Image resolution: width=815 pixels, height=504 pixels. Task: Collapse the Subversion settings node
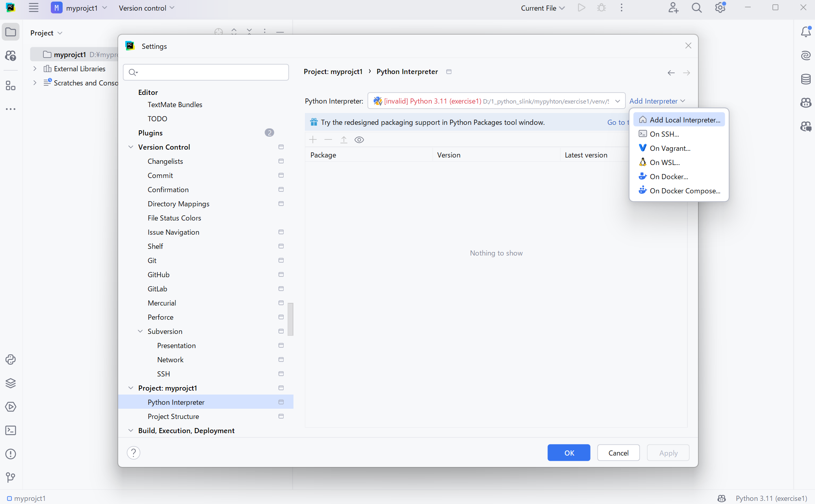(x=140, y=331)
